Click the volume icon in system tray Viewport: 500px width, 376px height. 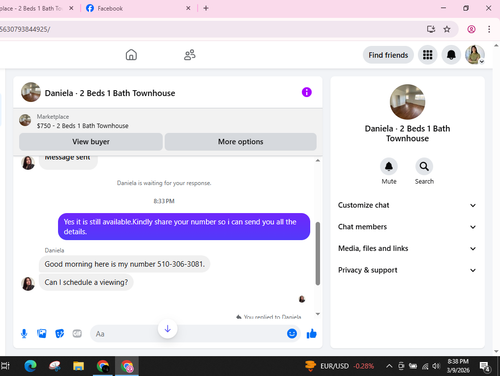[436, 366]
